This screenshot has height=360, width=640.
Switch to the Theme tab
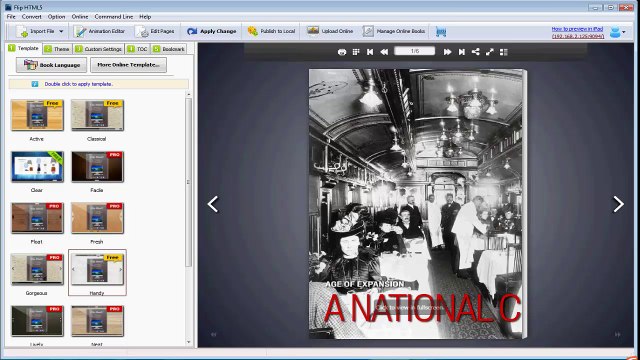coord(57,49)
